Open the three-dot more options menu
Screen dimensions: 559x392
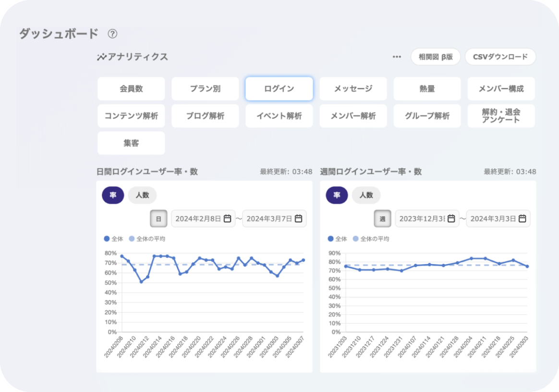coord(397,57)
